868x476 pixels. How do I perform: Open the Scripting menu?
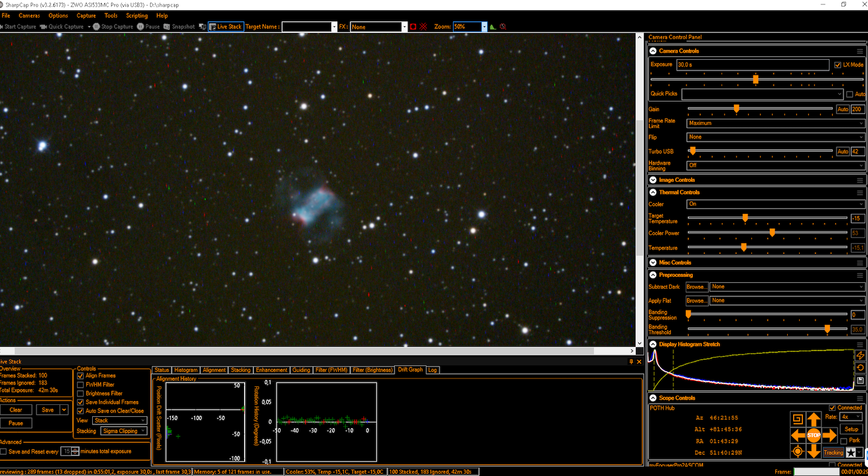[137, 16]
